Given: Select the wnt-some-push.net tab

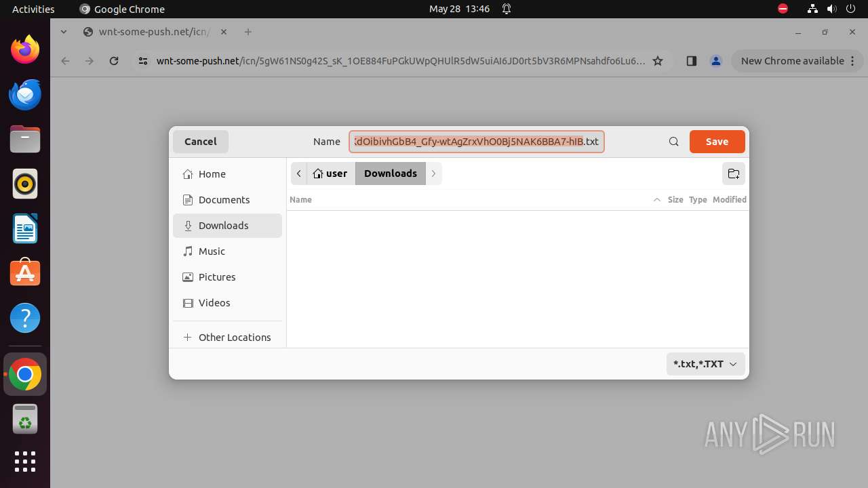Looking at the screenshot, I should pos(155,32).
